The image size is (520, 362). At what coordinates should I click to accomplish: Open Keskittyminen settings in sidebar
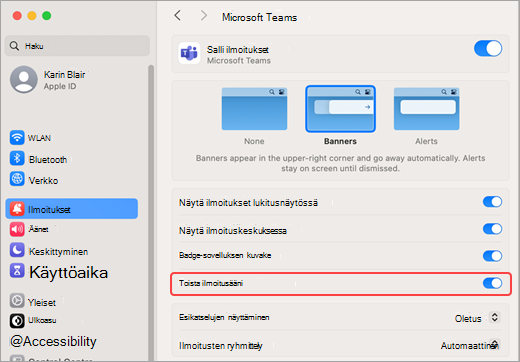(x=72, y=251)
